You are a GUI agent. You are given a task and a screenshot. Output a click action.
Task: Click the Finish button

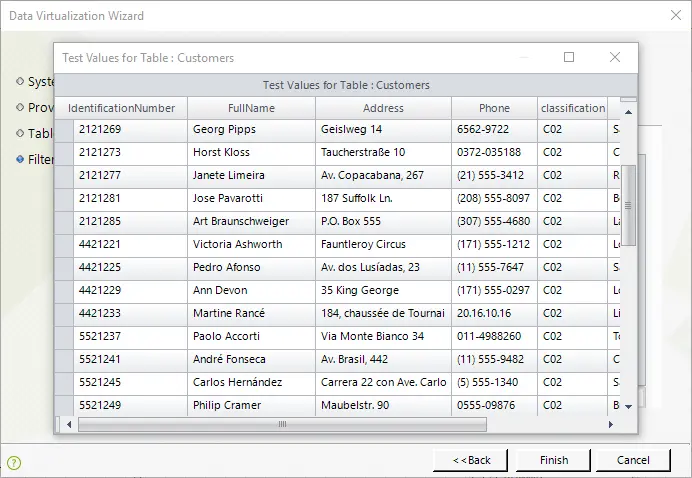coord(553,460)
